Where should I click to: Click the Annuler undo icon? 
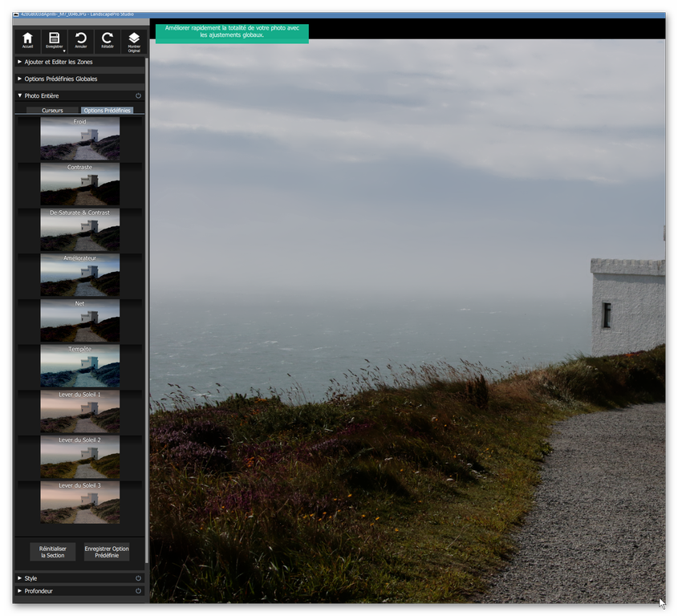[x=80, y=40]
